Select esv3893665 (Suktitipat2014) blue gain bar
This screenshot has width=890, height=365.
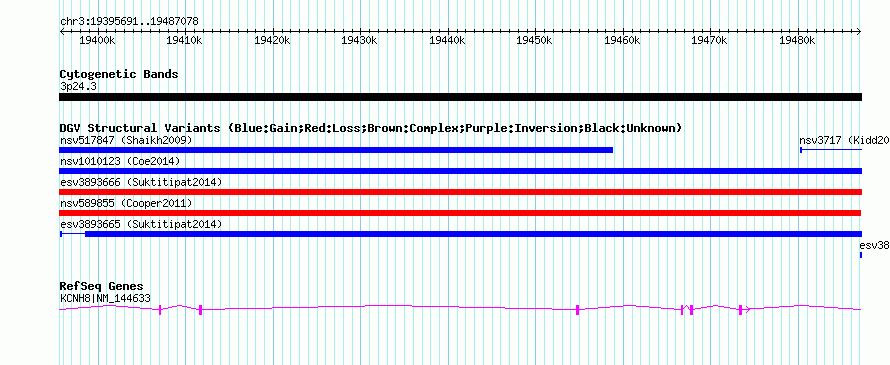click(460, 234)
